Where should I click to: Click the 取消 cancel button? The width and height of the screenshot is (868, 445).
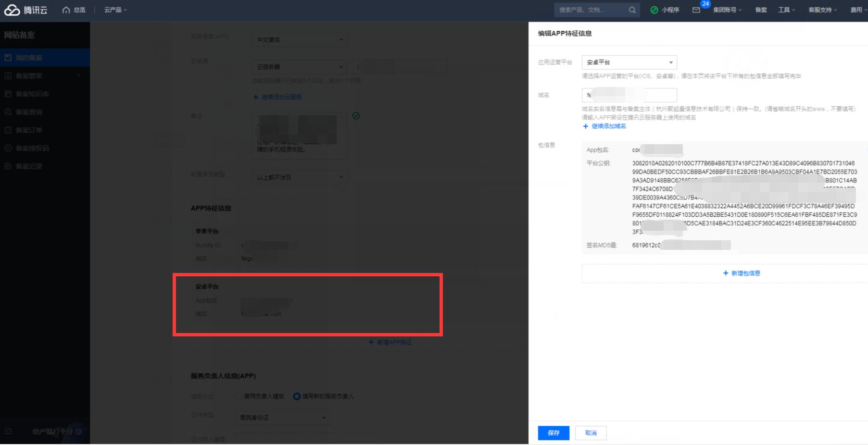coord(591,433)
